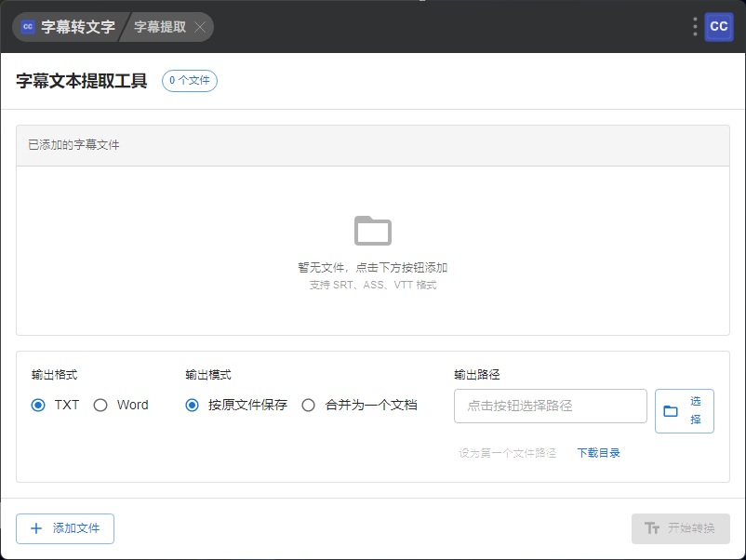Click the blue CC avatar icon
Viewport: 746px width, 560px height.
pos(719,27)
